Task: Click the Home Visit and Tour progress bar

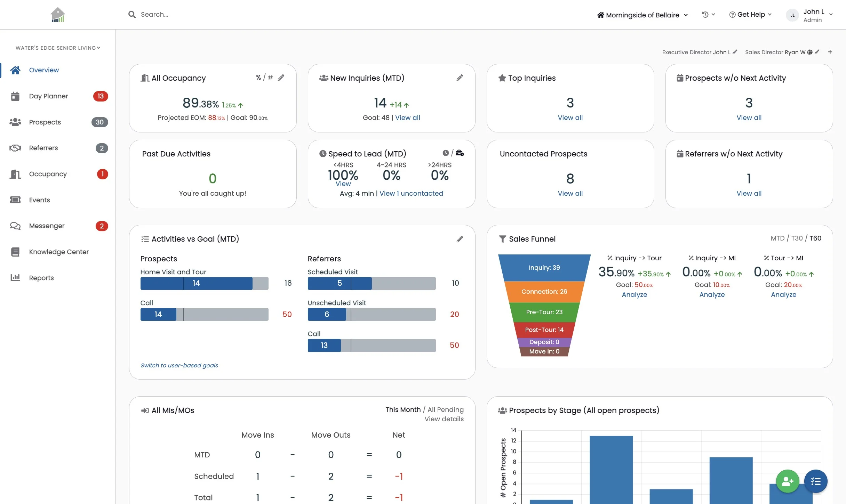Action: (x=204, y=283)
